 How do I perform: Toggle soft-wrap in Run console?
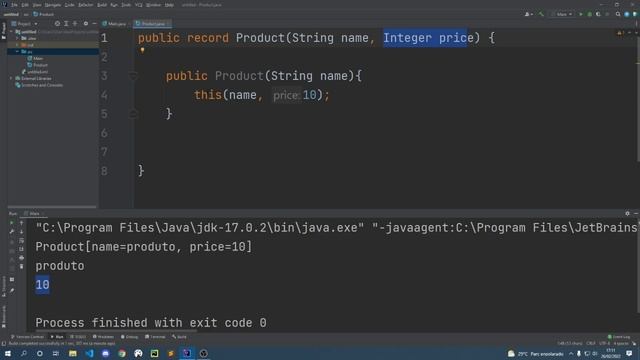pyautogui.click(x=21, y=240)
